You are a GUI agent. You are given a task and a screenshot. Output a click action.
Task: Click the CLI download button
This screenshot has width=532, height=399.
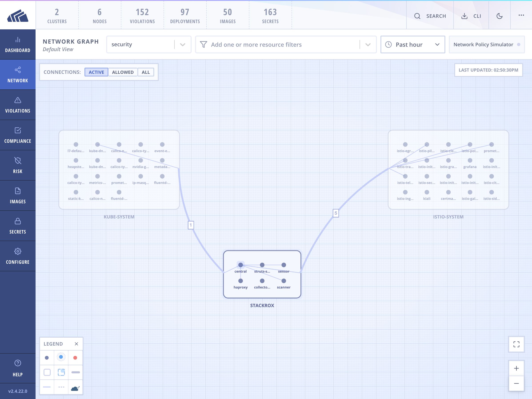point(471,16)
